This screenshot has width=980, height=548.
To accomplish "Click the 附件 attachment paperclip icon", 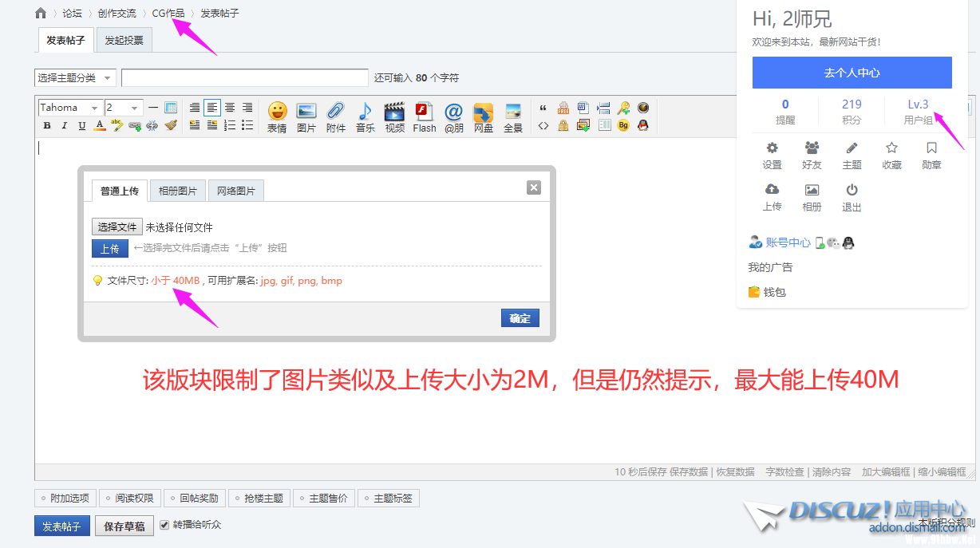I will (336, 116).
